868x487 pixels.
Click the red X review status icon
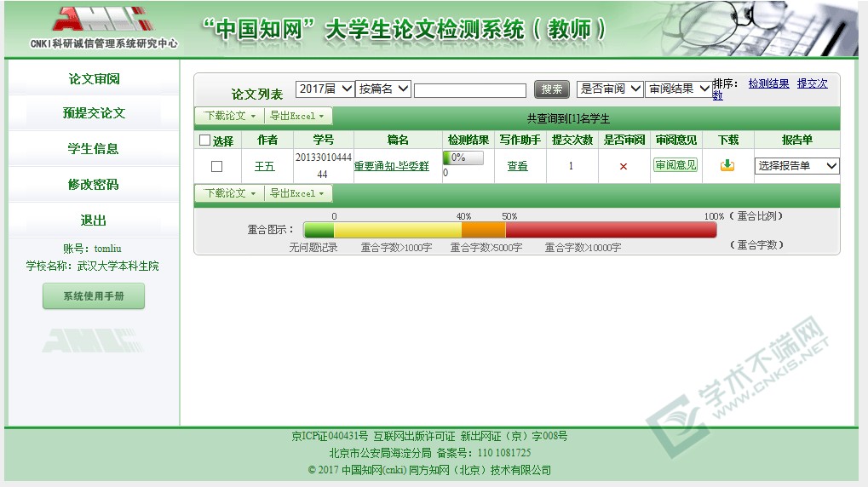(624, 166)
